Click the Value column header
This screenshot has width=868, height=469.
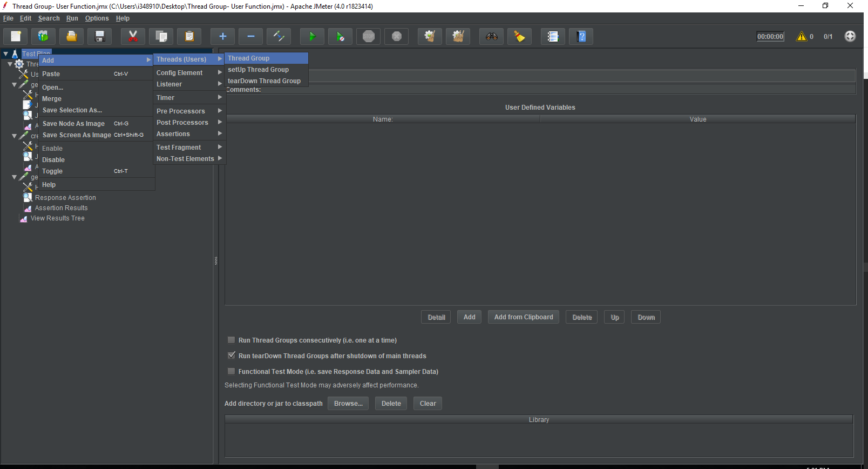[698, 119]
